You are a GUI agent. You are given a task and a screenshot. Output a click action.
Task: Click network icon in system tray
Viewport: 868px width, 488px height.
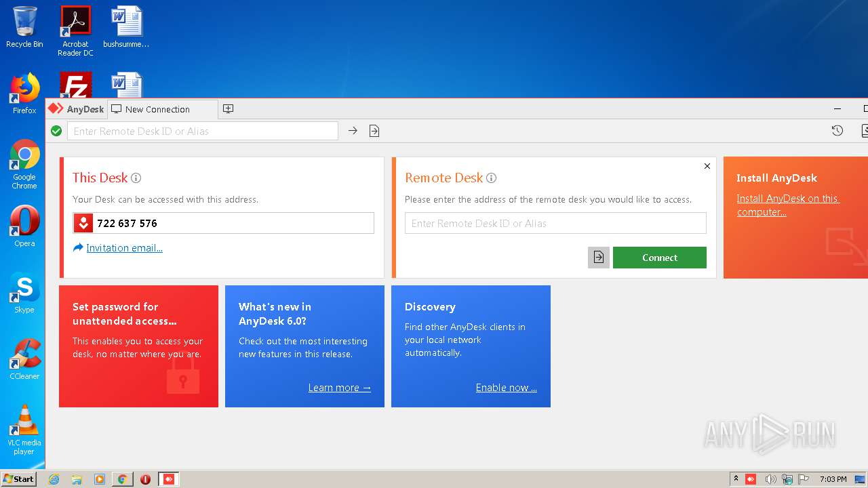787,479
